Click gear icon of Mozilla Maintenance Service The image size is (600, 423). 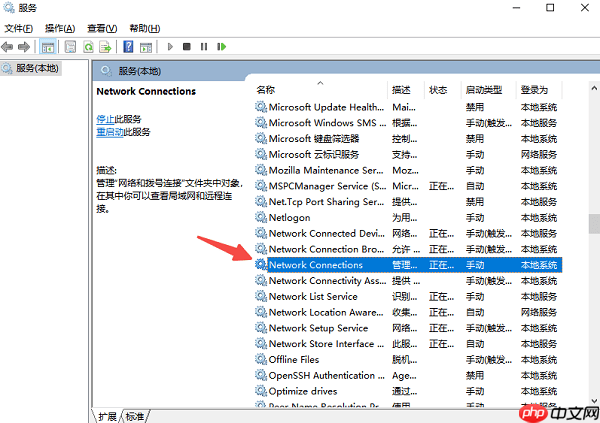(x=261, y=170)
